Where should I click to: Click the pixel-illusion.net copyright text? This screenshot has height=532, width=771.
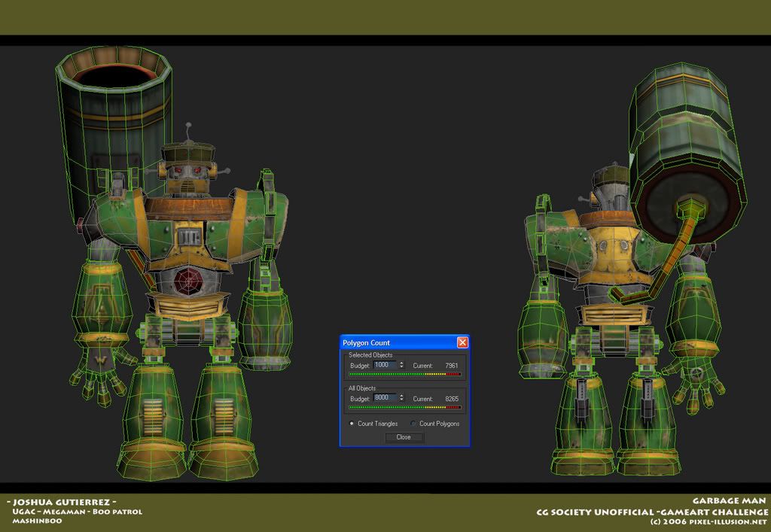pyautogui.click(x=708, y=521)
